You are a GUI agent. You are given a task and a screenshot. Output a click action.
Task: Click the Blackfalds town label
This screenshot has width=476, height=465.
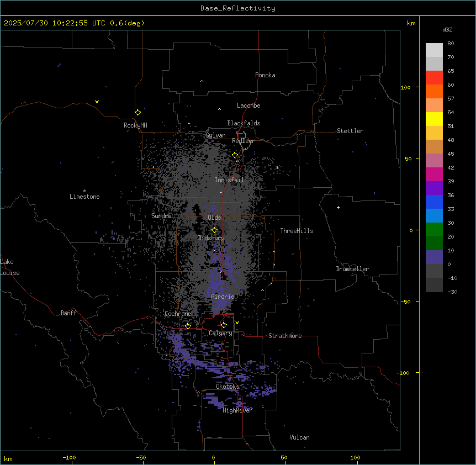244,123
